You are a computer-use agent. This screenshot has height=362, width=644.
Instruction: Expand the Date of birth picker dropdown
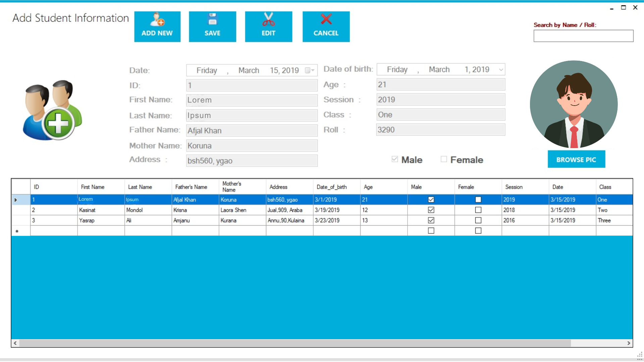coord(501,70)
